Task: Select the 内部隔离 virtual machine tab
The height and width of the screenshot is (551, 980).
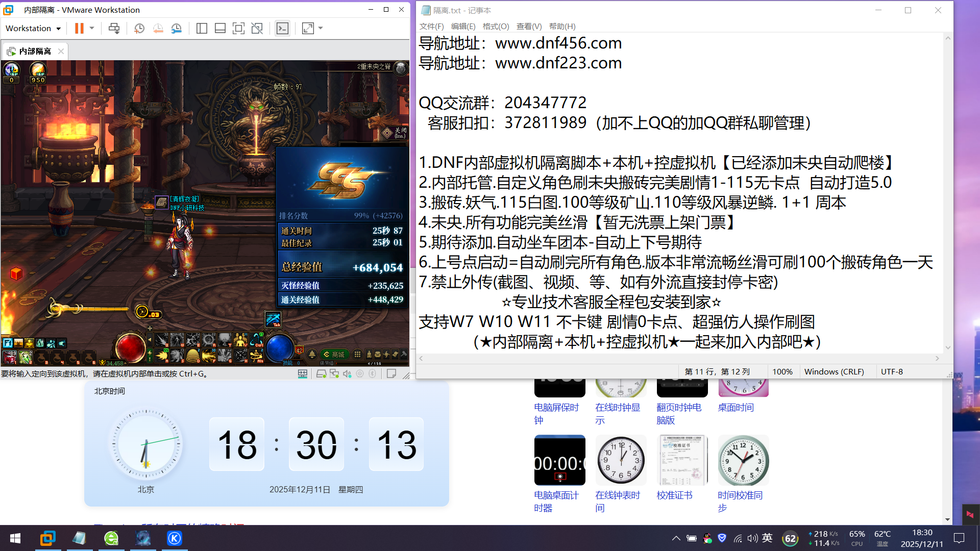Action: [34, 51]
